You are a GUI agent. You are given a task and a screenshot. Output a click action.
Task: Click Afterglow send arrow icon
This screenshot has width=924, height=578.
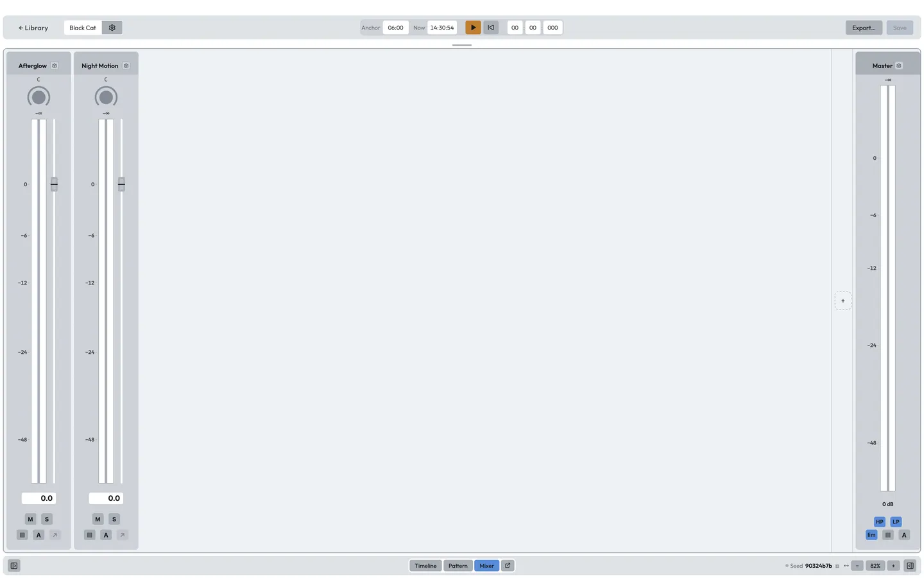[x=55, y=535]
